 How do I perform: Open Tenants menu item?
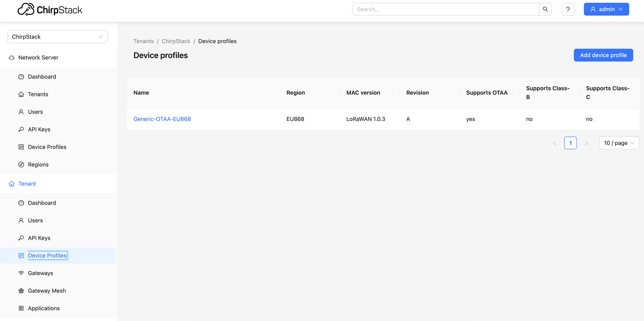(58, 94)
